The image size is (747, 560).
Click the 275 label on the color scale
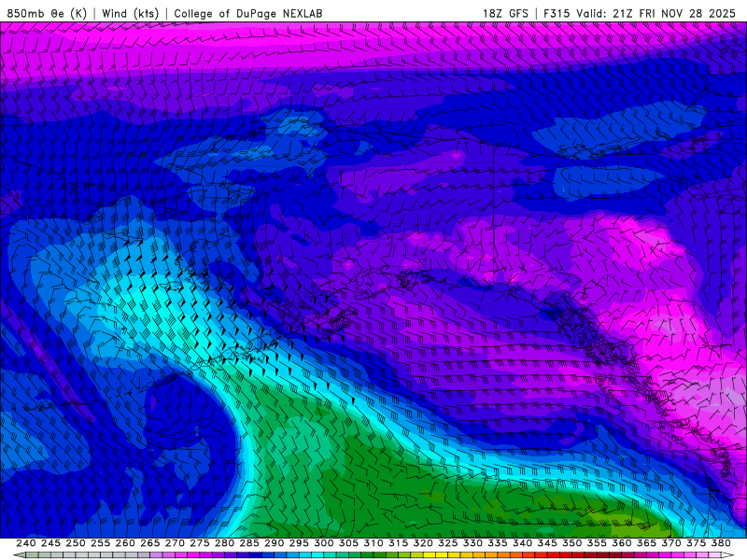pyautogui.click(x=199, y=543)
